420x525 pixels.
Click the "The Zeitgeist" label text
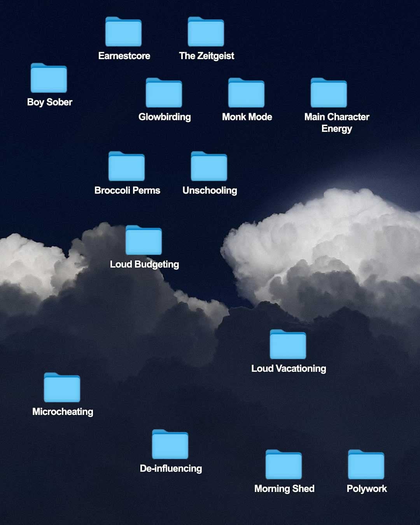(206, 56)
